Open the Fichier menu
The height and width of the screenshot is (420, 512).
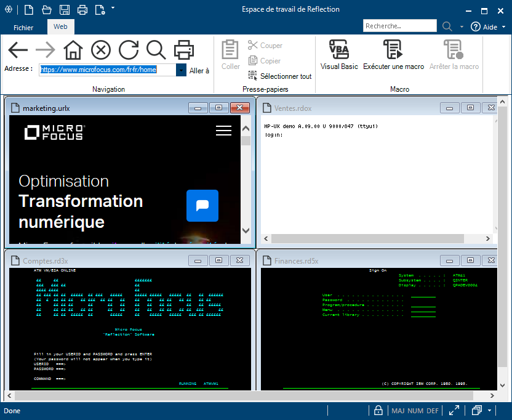[23, 28]
